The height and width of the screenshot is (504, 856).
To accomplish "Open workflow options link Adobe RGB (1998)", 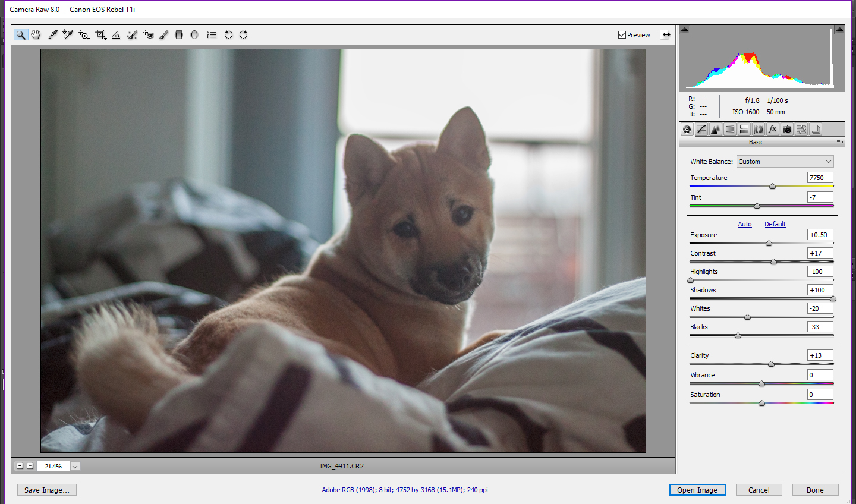I will coord(405,490).
